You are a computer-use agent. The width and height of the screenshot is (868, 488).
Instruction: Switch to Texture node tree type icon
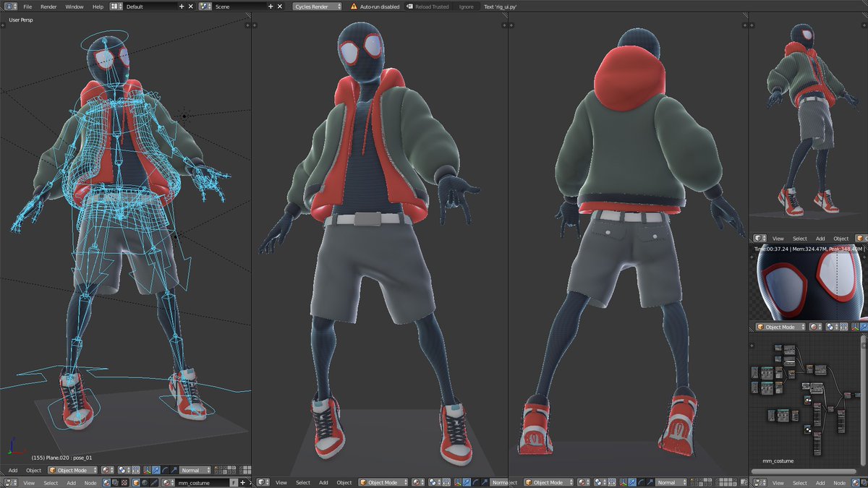point(125,483)
